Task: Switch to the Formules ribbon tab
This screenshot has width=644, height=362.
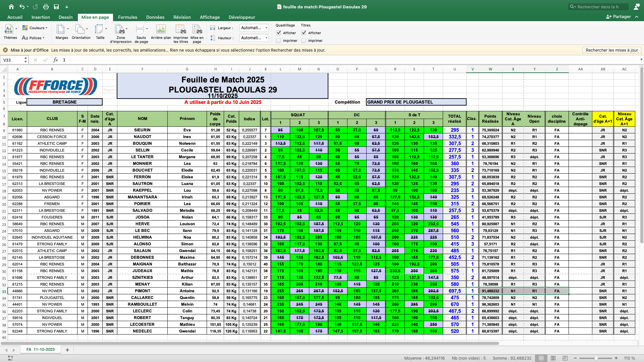Action: [127, 17]
